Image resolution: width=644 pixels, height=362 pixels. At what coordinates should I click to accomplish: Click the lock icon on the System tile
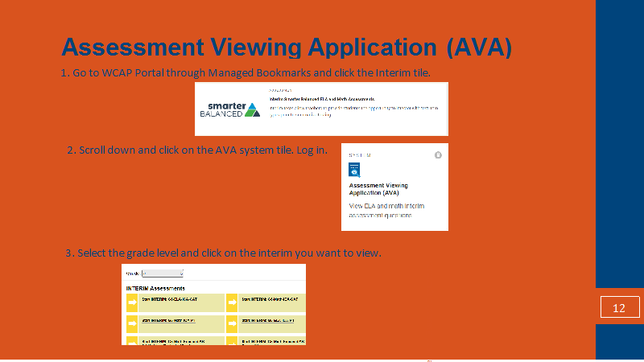coord(438,154)
